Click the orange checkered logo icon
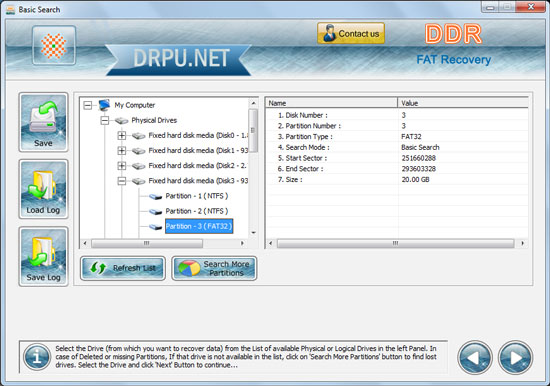550x386 pixels. (x=54, y=46)
